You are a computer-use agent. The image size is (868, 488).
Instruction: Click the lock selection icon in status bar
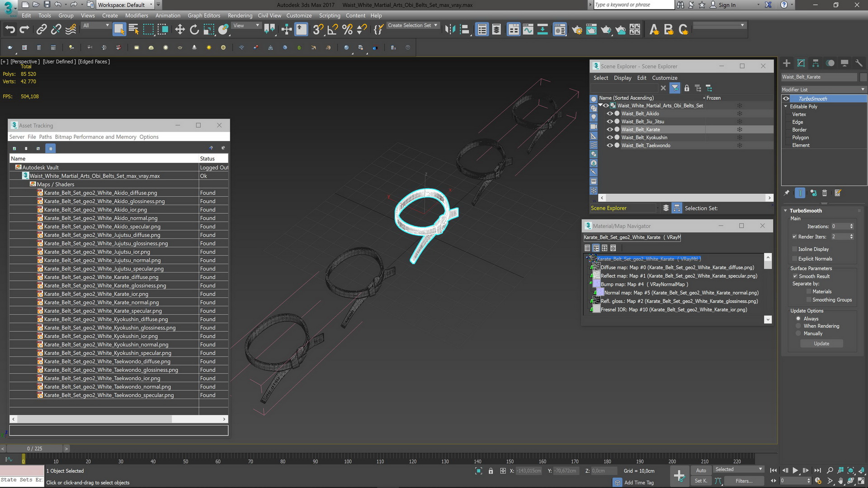pyautogui.click(x=491, y=471)
